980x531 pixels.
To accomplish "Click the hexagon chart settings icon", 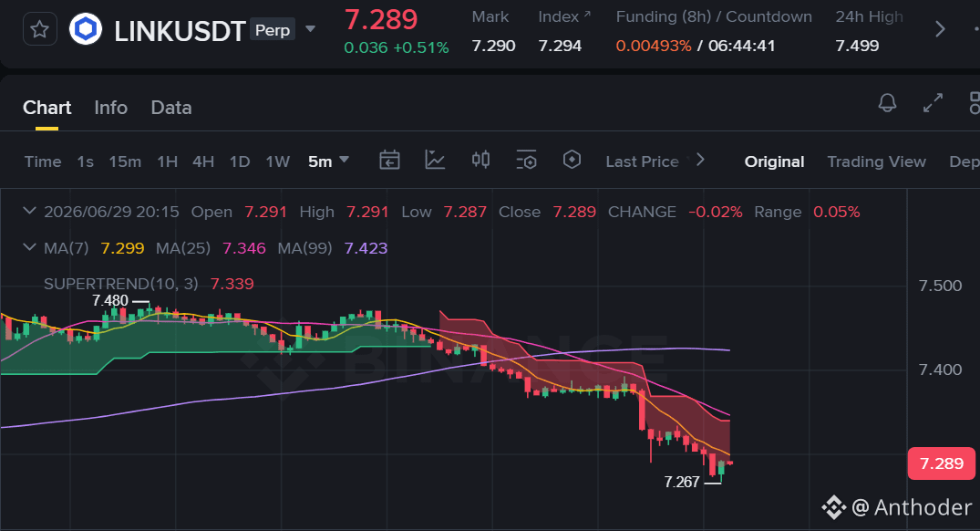I will [x=572, y=160].
